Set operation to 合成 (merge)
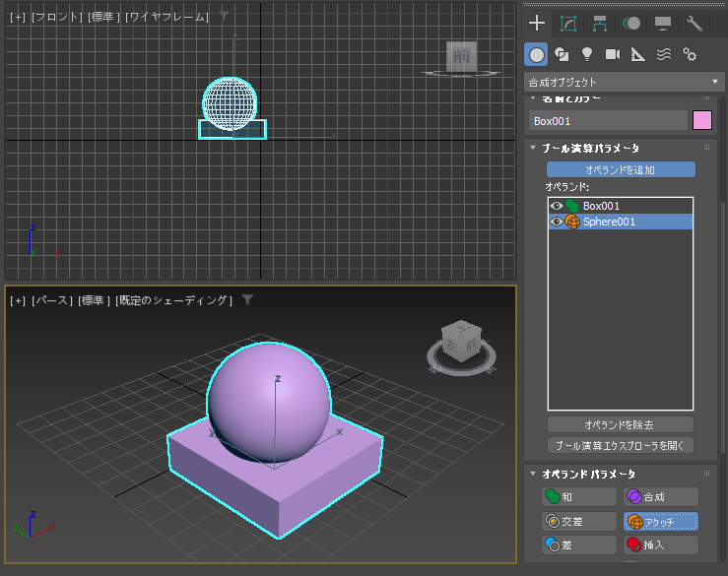 point(661,496)
